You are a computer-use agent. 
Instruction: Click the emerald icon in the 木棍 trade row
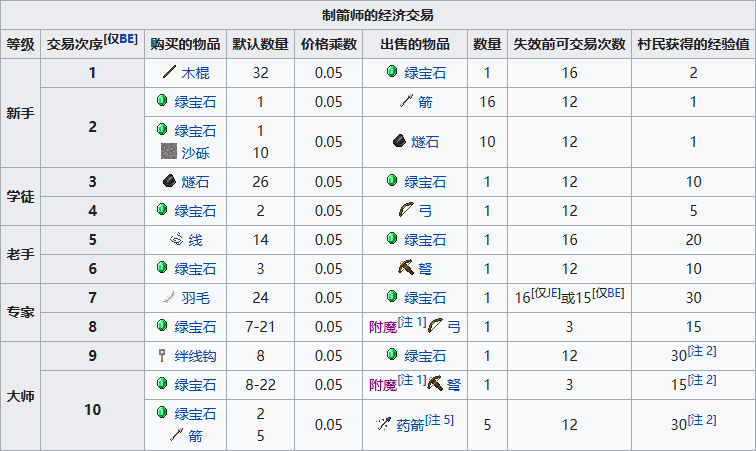point(391,73)
